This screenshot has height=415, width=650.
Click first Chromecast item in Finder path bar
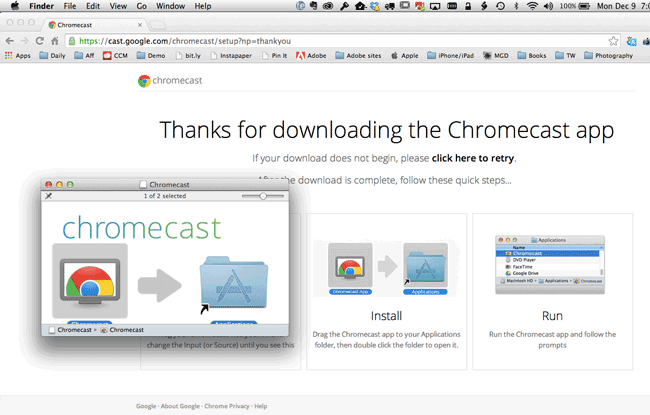[x=70, y=330]
